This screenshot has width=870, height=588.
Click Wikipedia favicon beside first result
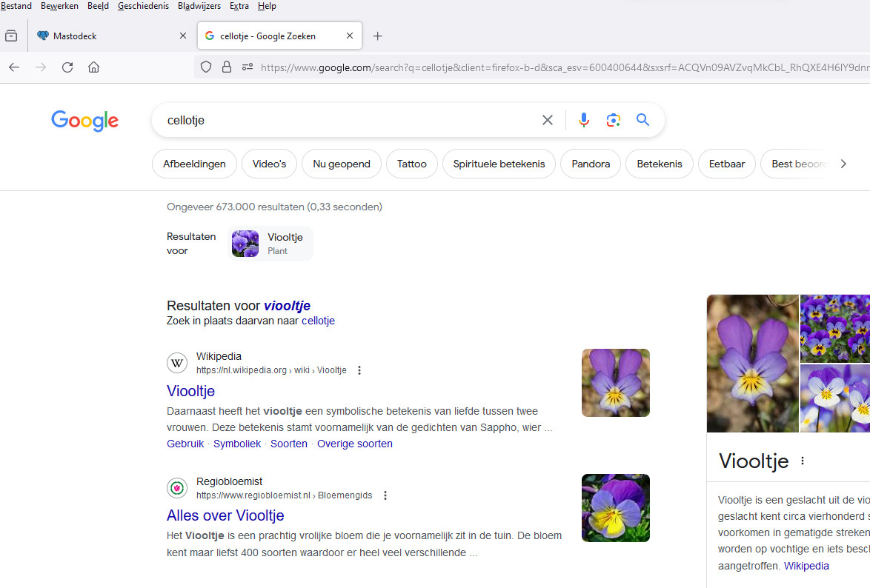177,364
